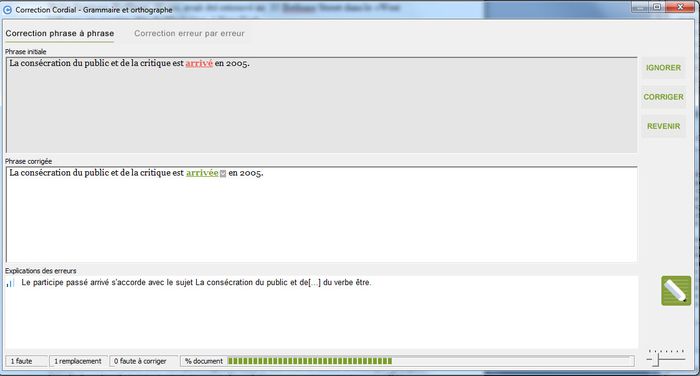
Task: Click the bar-chart icon beside the explanation
Action: coord(10,283)
